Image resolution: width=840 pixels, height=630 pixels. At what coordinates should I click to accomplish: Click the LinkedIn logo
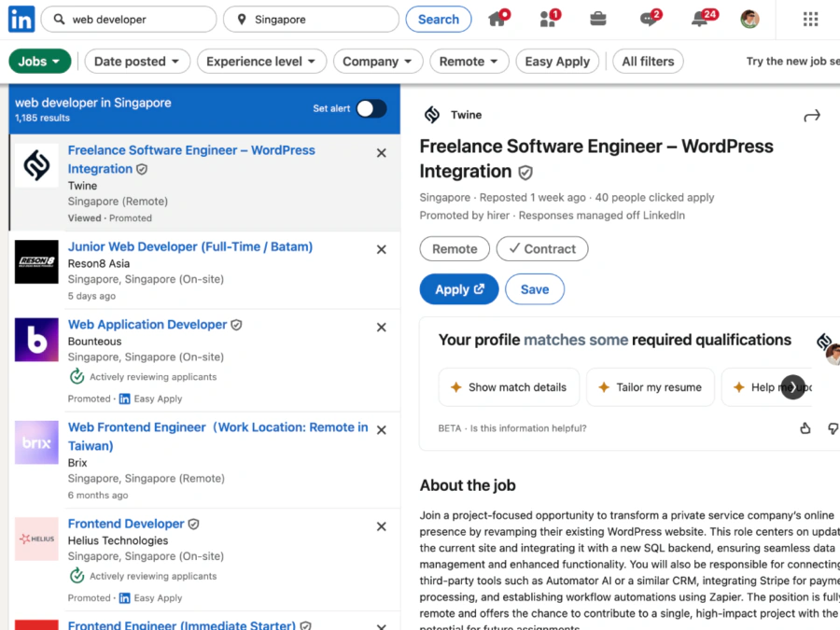point(21,19)
